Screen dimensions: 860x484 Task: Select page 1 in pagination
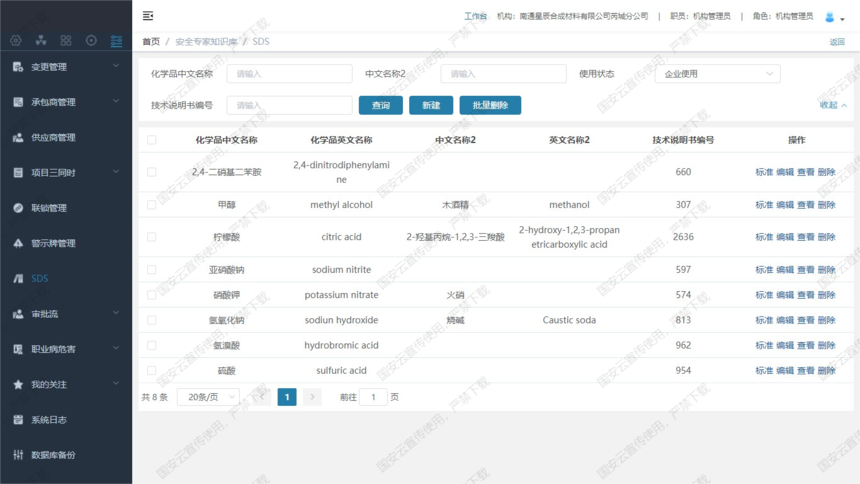tap(287, 397)
